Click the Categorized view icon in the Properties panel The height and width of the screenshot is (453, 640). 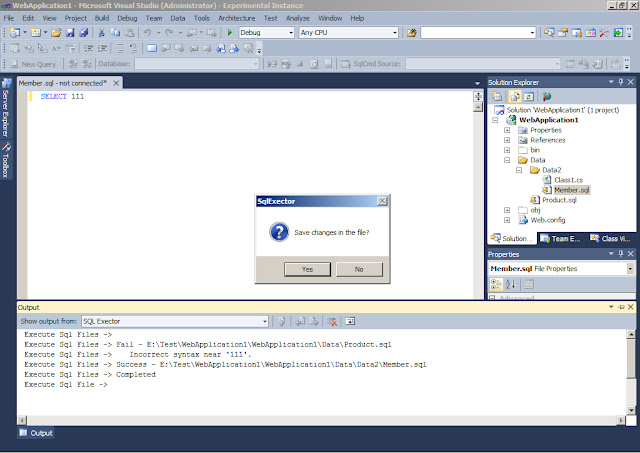[x=496, y=284]
